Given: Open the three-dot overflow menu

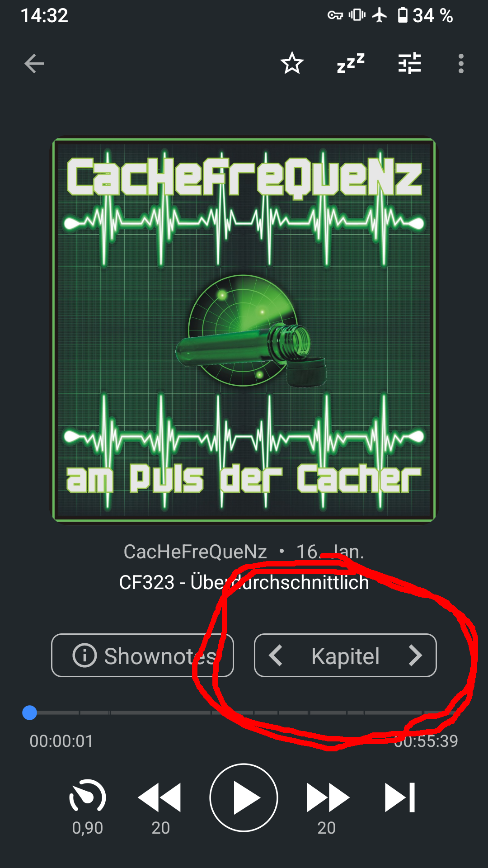Looking at the screenshot, I should click(461, 63).
